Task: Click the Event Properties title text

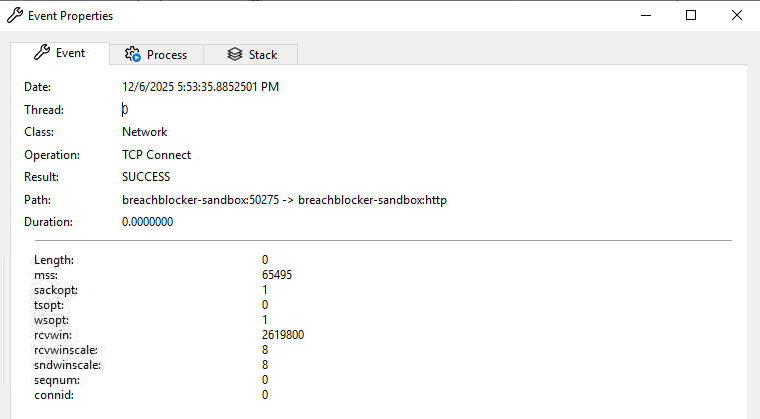Action: click(x=69, y=16)
